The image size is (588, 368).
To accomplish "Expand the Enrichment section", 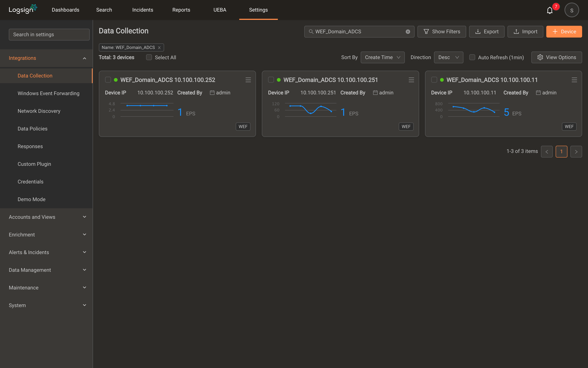I will pyautogui.click(x=46, y=235).
